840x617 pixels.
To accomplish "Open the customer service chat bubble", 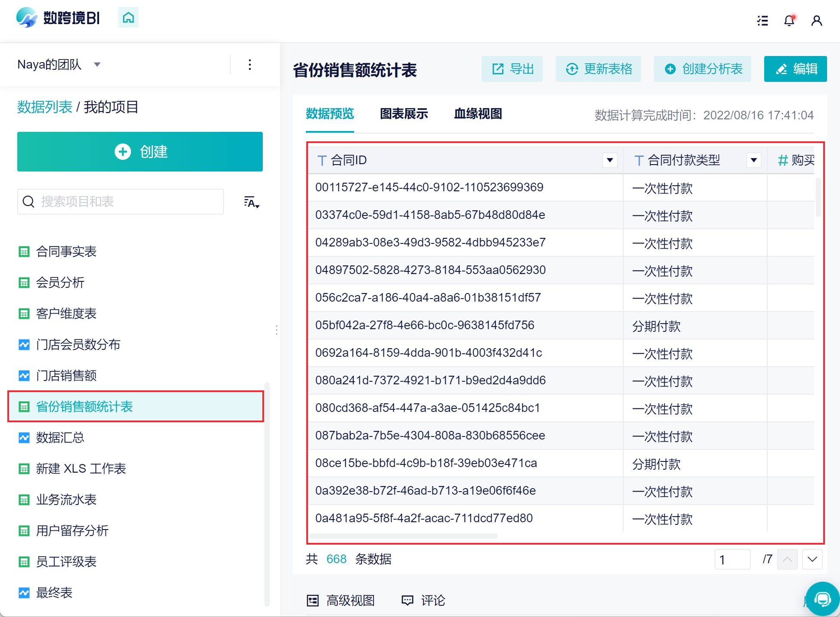I will (822, 599).
